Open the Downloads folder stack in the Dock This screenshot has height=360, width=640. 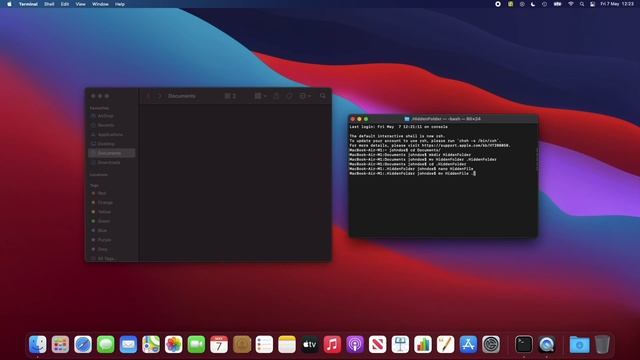(x=580, y=344)
